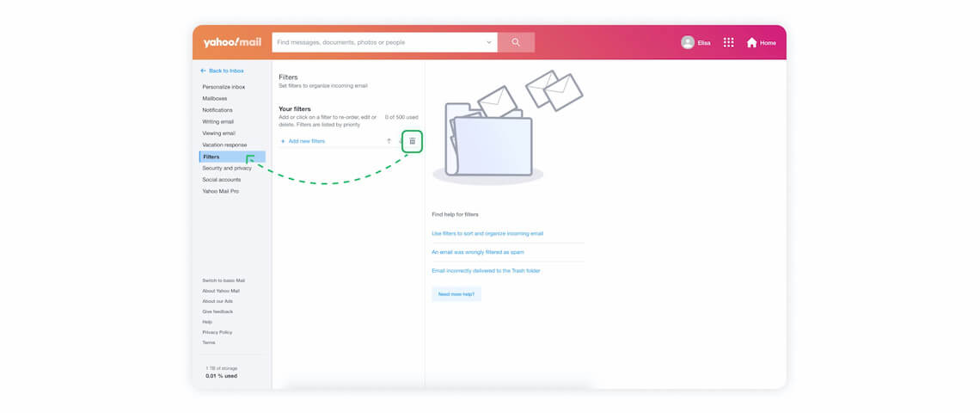Image resolution: width=980 pixels, height=413 pixels.
Task: Click the folder with envelopes illustration
Action: pyautogui.click(x=506, y=127)
